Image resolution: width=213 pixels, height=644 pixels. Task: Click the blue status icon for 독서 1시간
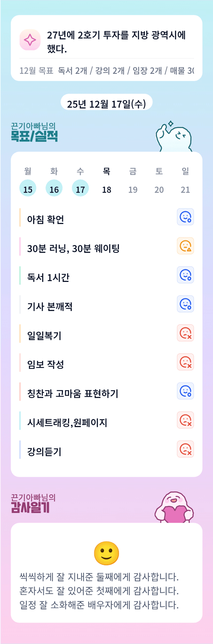[x=185, y=275]
